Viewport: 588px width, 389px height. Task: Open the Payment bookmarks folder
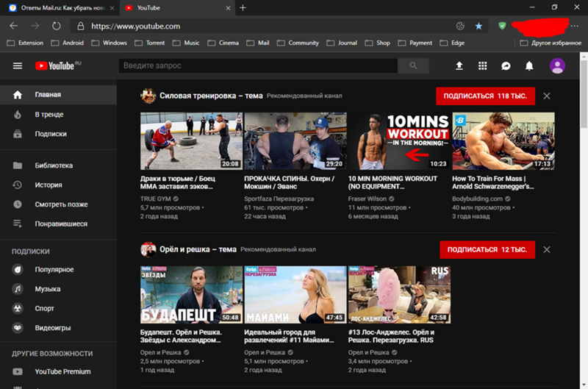415,43
